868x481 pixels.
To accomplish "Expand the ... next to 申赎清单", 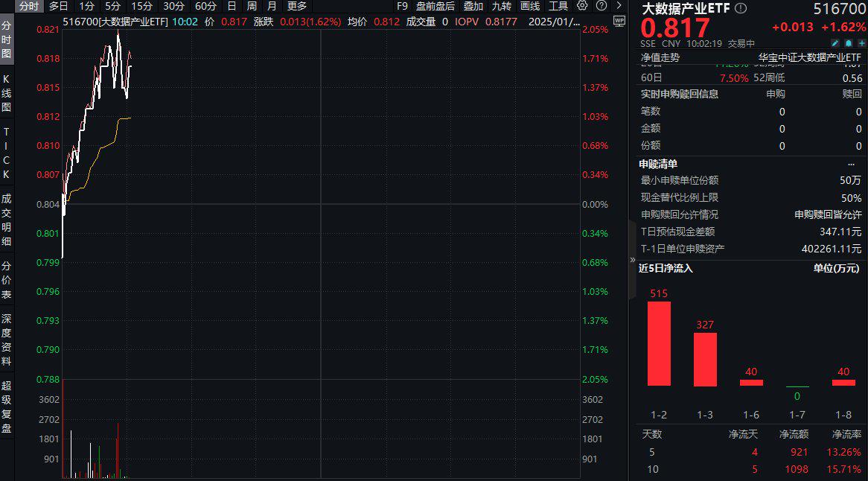I will click(851, 164).
